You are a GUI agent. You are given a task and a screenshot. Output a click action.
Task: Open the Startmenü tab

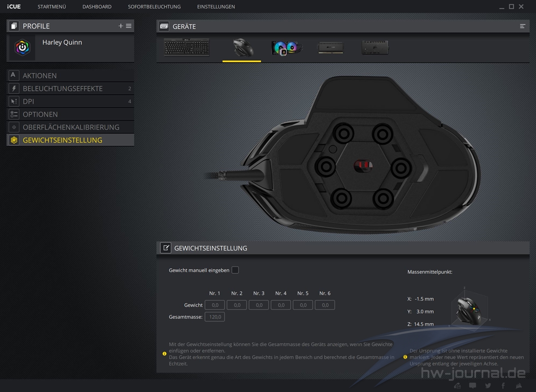52,7
